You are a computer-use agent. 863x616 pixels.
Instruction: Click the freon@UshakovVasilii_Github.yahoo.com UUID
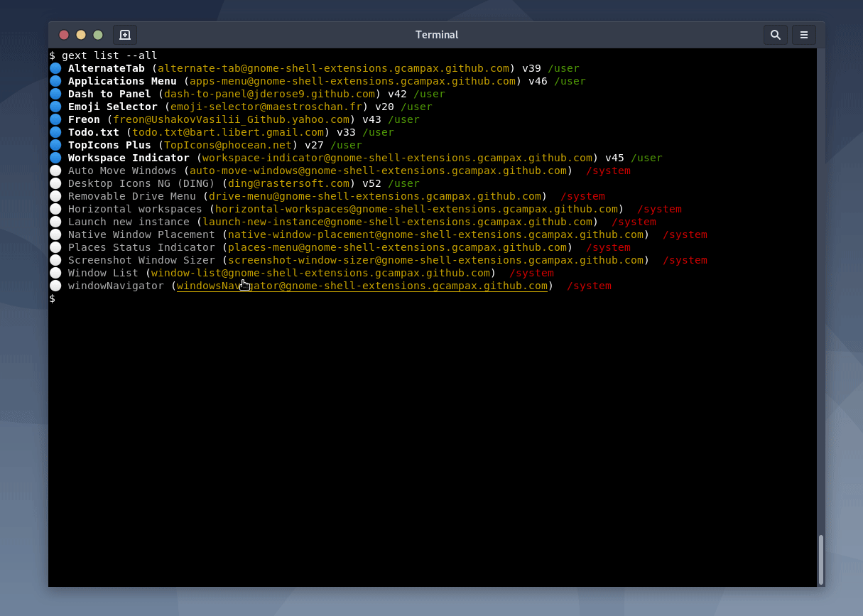tap(232, 119)
